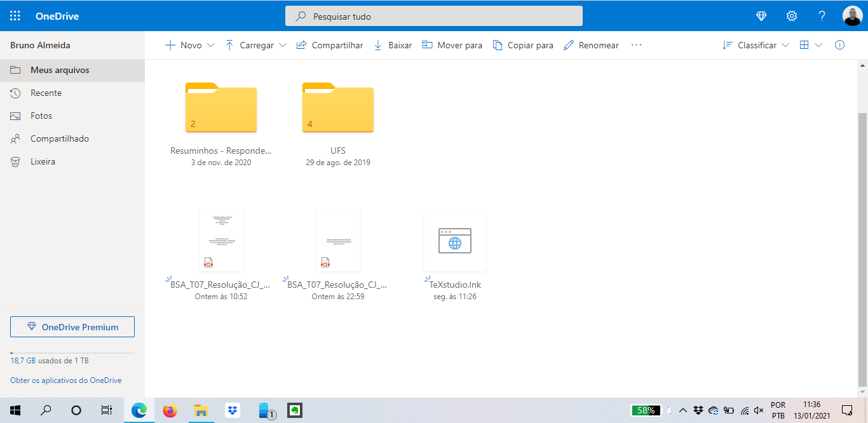868x423 pixels.
Task: Click the taskbar search magnifier icon
Action: [x=46, y=410]
